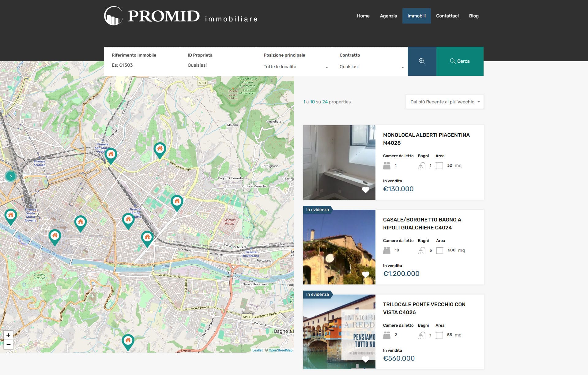This screenshot has height=375, width=588.
Task: Expand the Contratto dropdown
Action: click(x=371, y=67)
